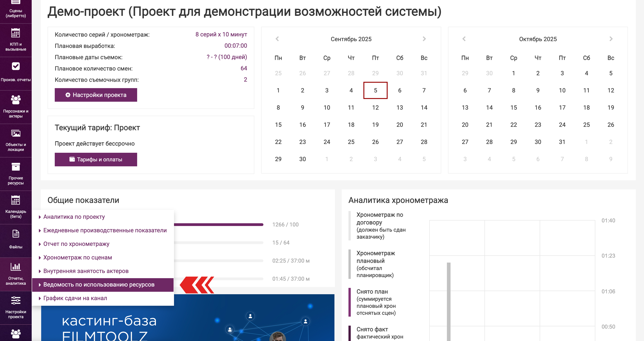
Task: Select Ежедневные производственные показатели menu item
Action: (x=103, y=230)
